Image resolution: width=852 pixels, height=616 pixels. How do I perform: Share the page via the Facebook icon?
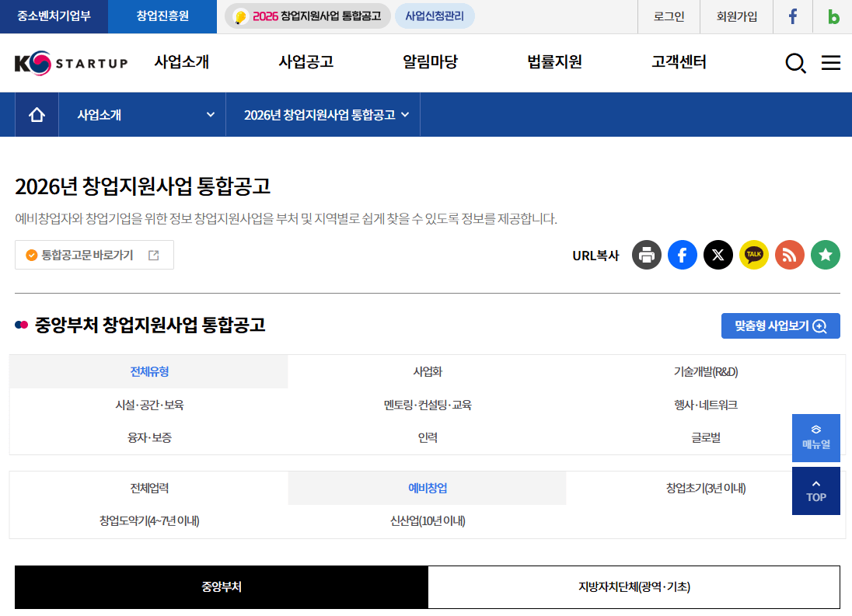[682, 255]
